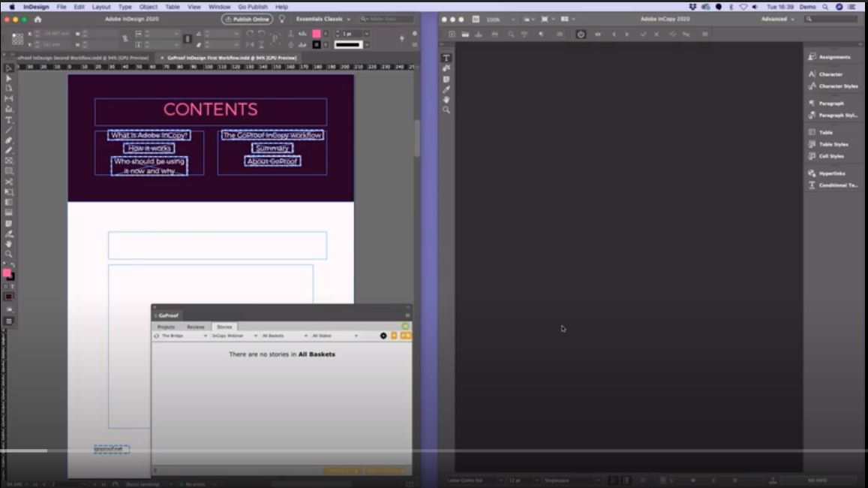Open the stroke style dropdown in InDesign

click(x=366, y=45)
